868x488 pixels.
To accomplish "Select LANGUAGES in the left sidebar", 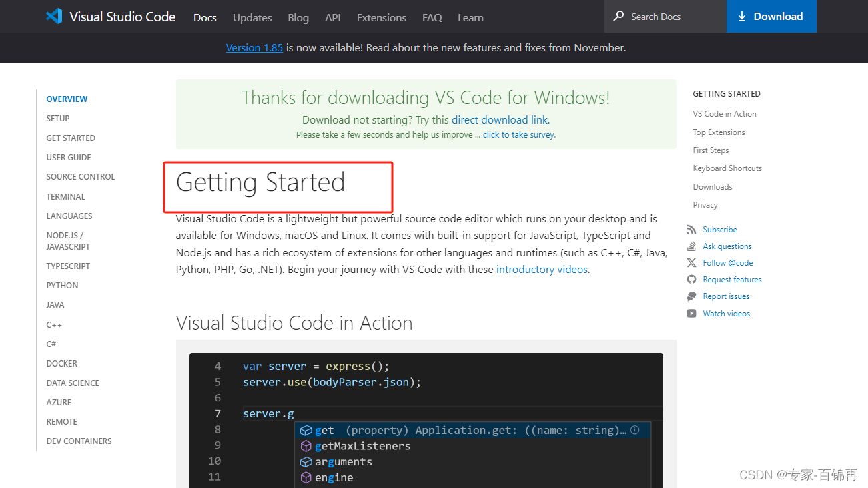I will 69,216.
